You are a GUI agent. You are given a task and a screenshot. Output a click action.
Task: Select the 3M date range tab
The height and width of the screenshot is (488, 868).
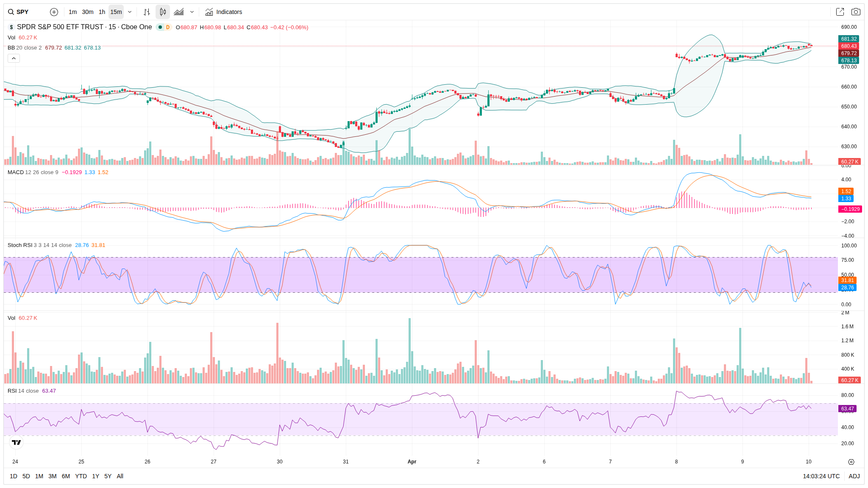click(52, 476)
